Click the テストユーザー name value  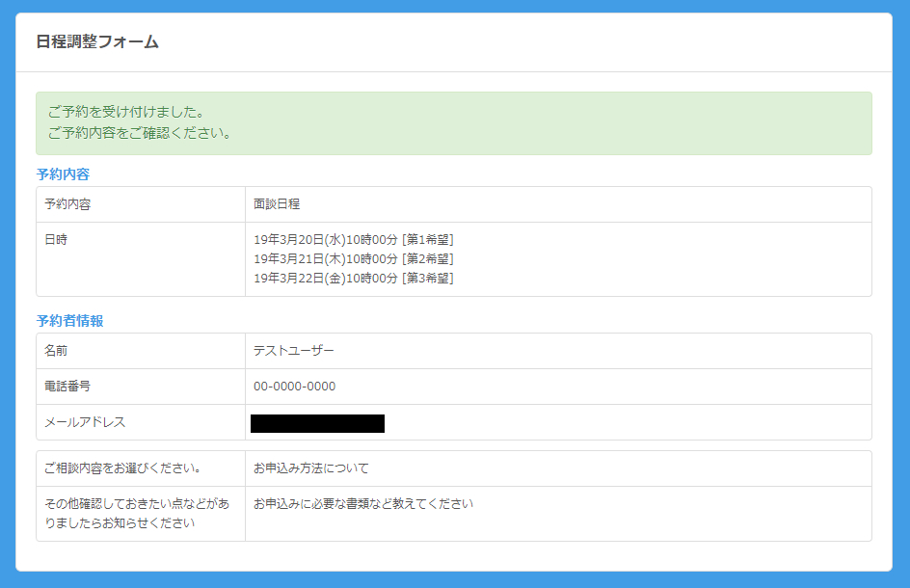(294, 351)
